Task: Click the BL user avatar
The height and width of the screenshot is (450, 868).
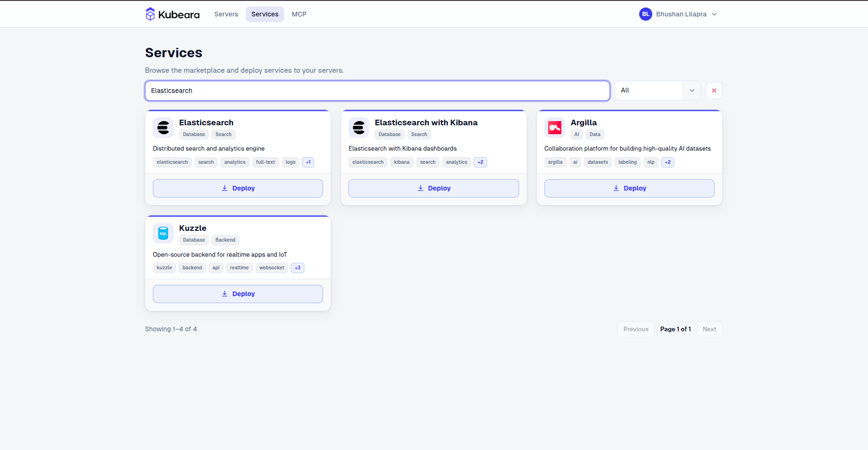Action: [646, 14]
